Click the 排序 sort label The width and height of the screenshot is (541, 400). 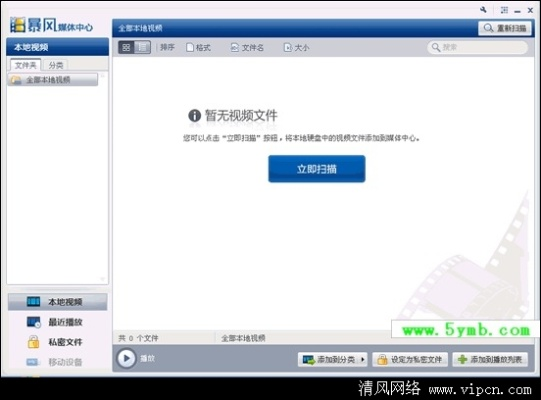(167, 47)
